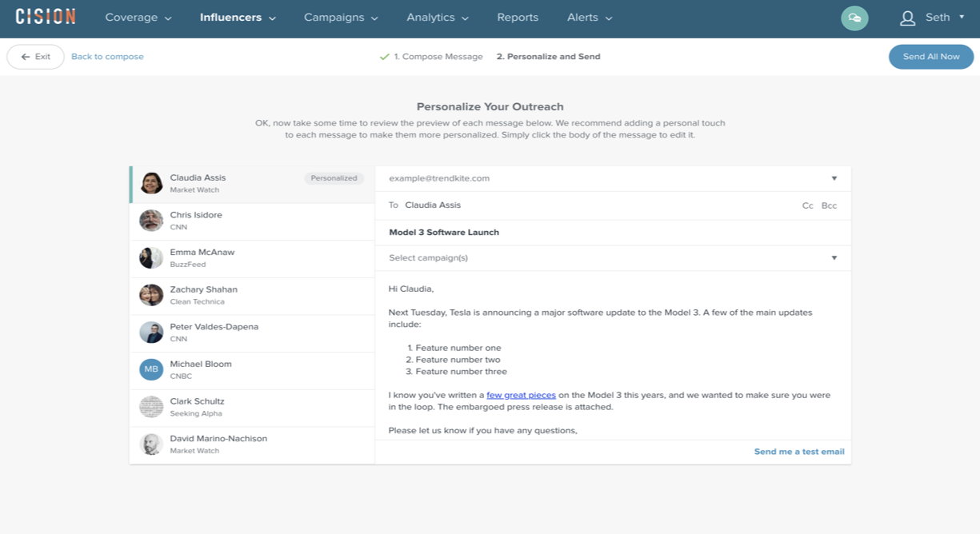
Task: Add Bcc recipients
Action: [x=829, y=205]
